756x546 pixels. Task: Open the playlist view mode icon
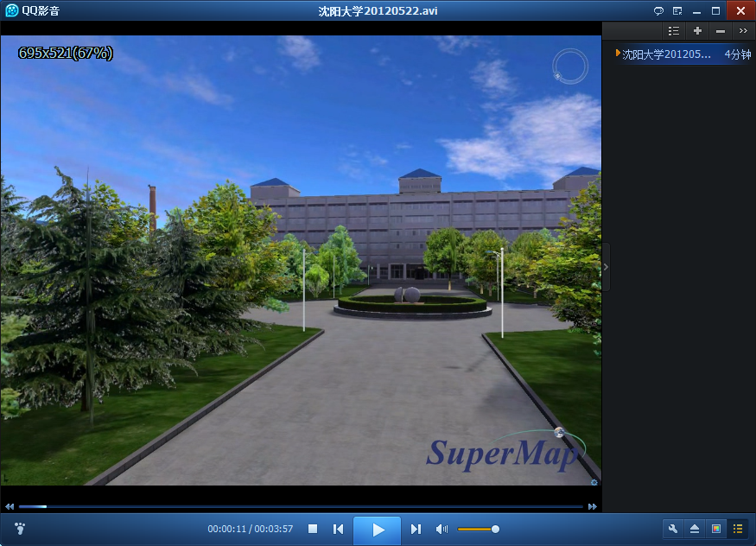674,31
